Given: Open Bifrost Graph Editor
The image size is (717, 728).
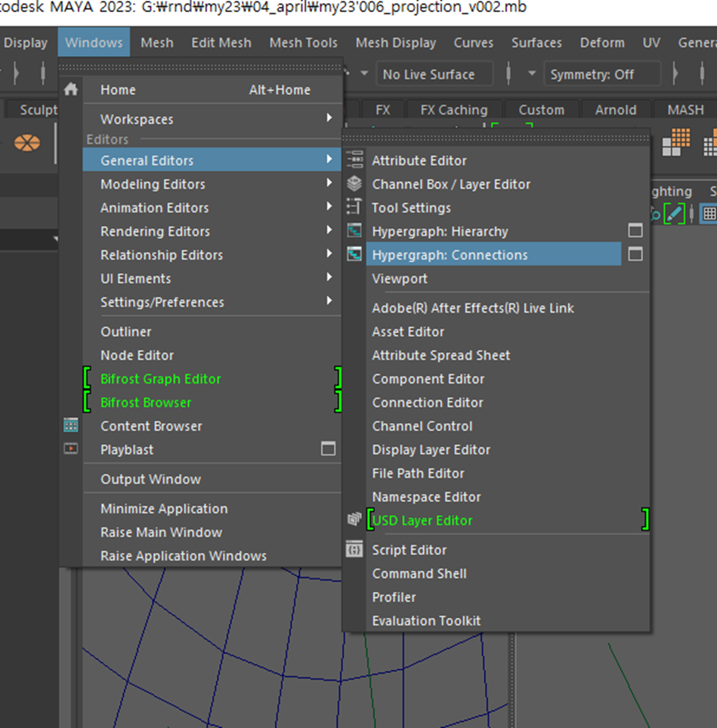Looking at the screenshot, I should [x=212, y=379].
